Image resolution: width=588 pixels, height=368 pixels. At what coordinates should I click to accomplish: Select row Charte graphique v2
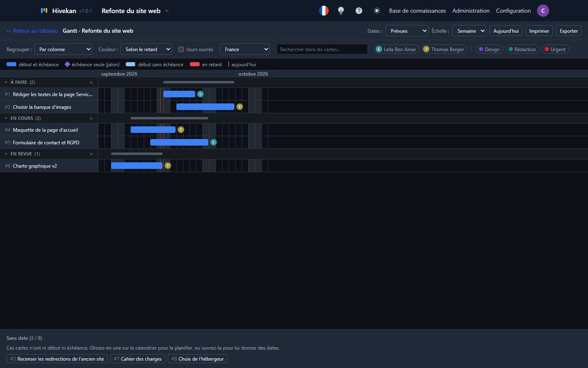[49, 166]
